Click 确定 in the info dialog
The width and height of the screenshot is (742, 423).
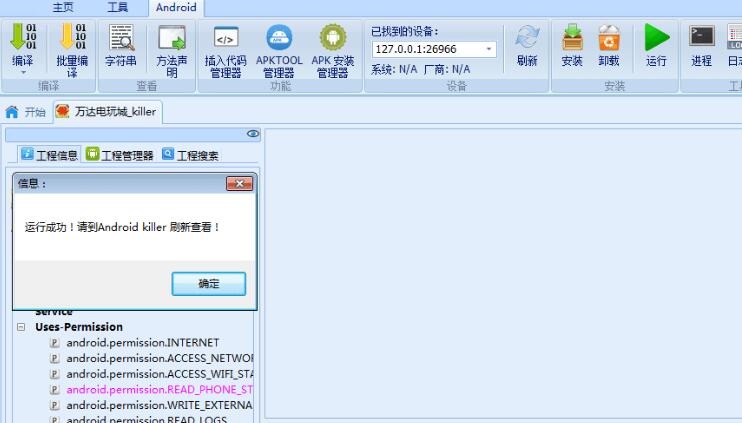209,284
